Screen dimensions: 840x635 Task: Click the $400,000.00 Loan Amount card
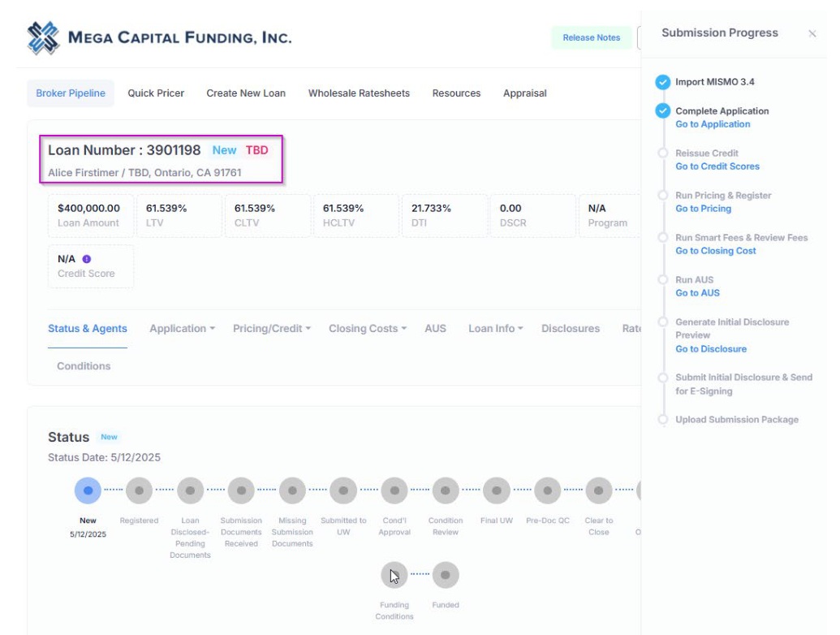(91, 215)
